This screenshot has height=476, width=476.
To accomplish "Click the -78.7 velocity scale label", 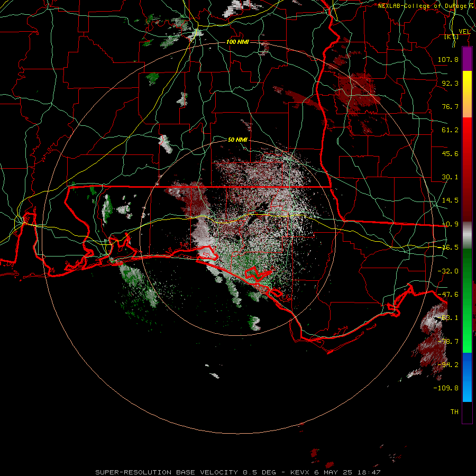I will (x=448, y=342).
